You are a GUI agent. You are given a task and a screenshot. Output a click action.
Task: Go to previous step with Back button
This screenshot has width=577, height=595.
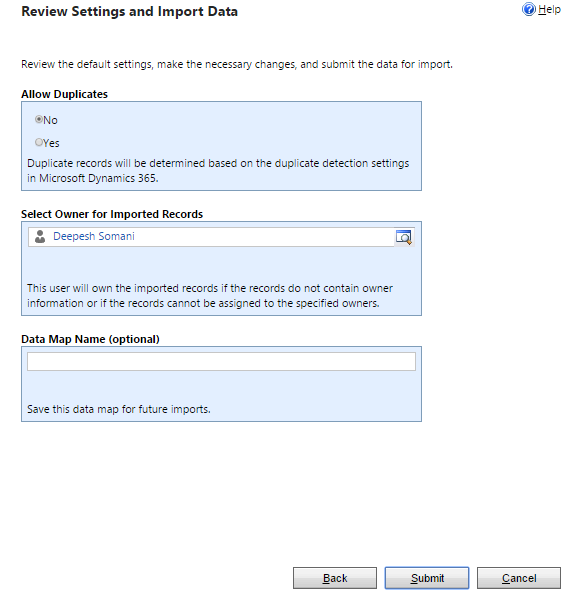pyautogui.click(x=335, y=578)
